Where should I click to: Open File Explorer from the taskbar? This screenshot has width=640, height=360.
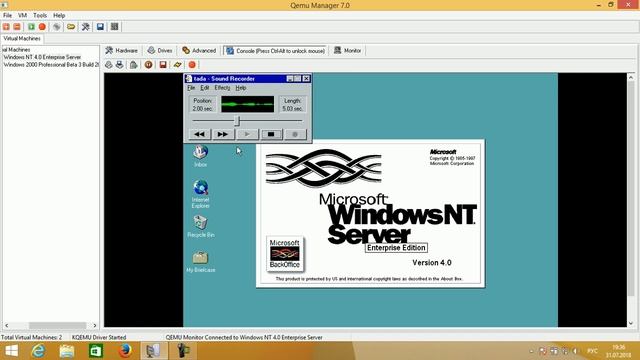click(x=67, y=351)
